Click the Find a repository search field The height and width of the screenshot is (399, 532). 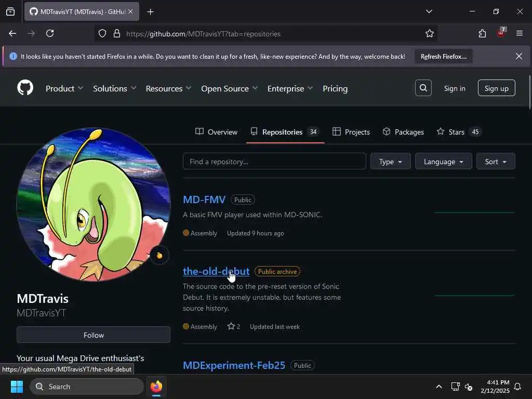click(274, 162)
